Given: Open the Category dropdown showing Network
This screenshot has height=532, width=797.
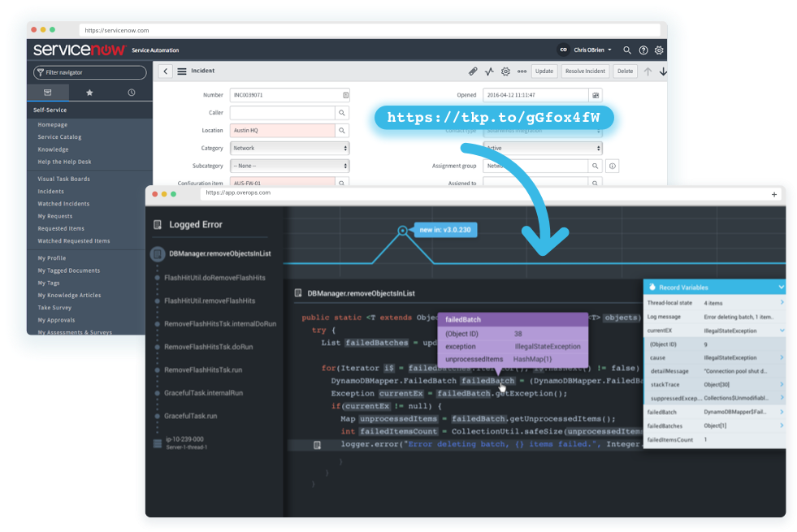Looking at the screenshot, I should pyautogui.click(x=290, y=149).
